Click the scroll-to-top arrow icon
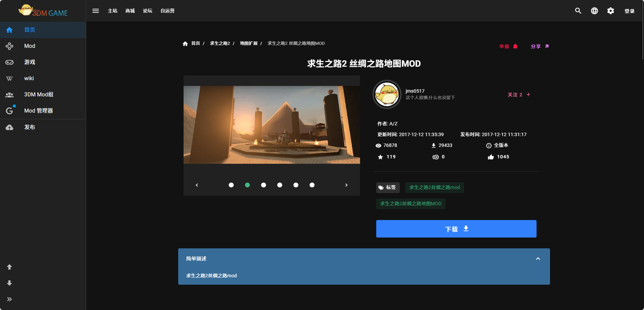 click(x=9, y=267)
